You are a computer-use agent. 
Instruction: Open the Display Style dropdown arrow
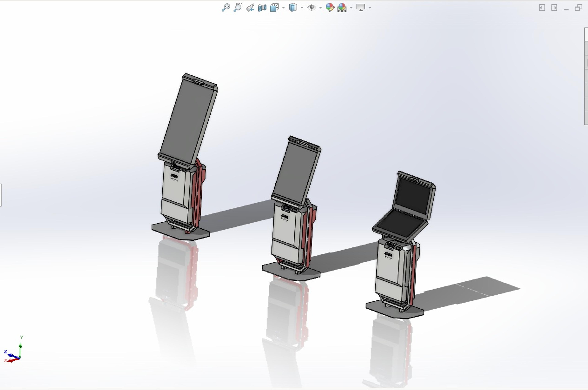coord(302,8)
